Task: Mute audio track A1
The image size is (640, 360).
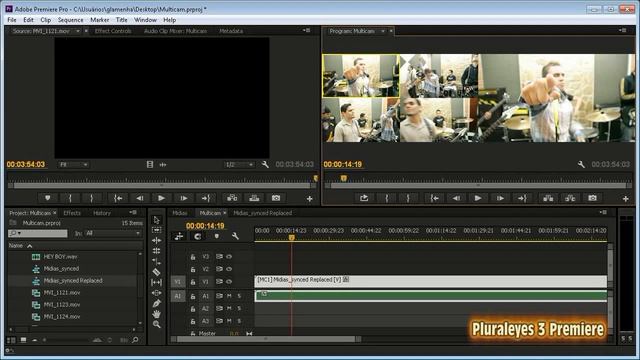Action: [229, 296]
